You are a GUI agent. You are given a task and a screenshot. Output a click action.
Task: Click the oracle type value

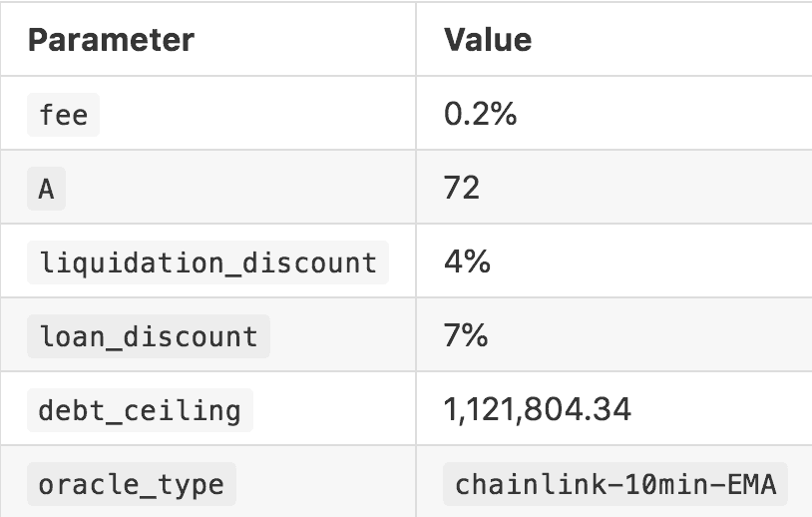(x=615, y=485)
